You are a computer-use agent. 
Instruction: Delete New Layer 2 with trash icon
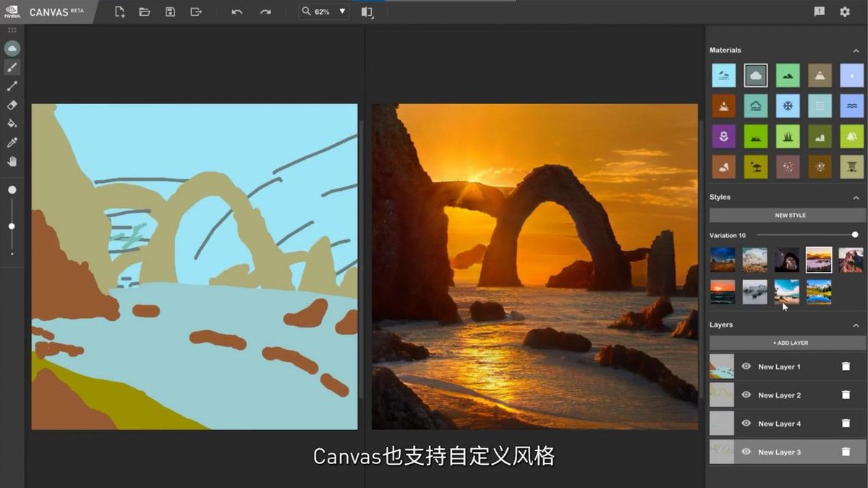pos(846,395)
